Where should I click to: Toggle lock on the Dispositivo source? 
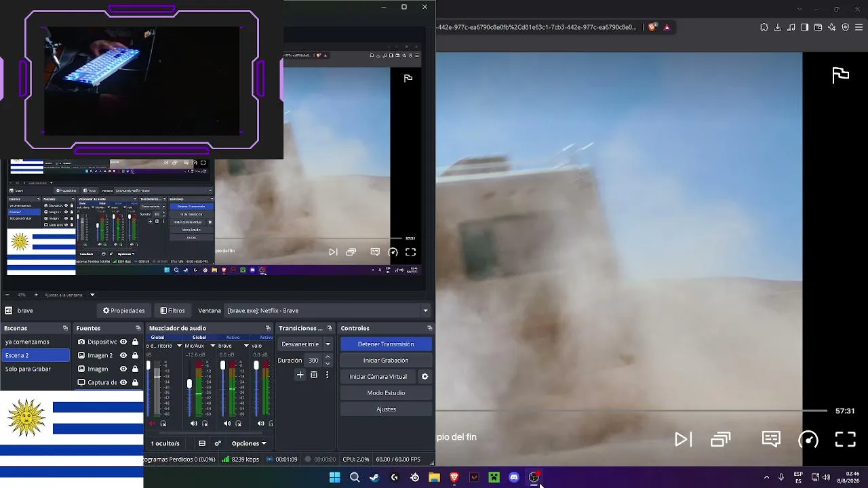[135, 342]
